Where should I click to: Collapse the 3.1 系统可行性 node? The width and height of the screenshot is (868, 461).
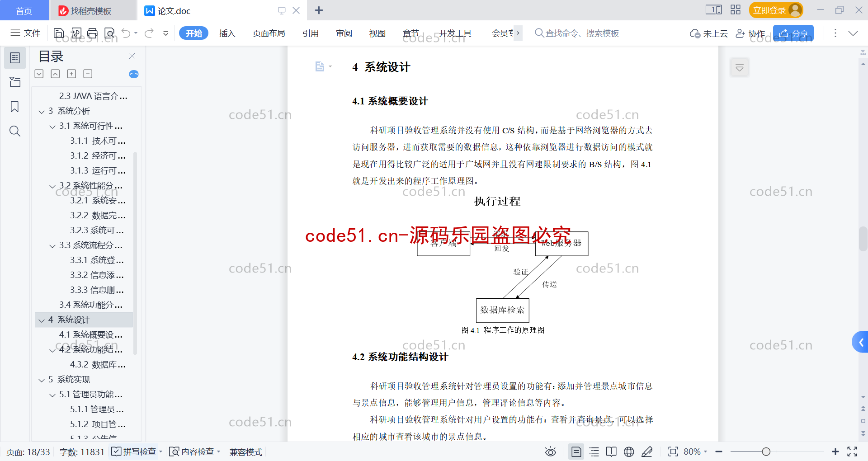click(x=52, y=127)
